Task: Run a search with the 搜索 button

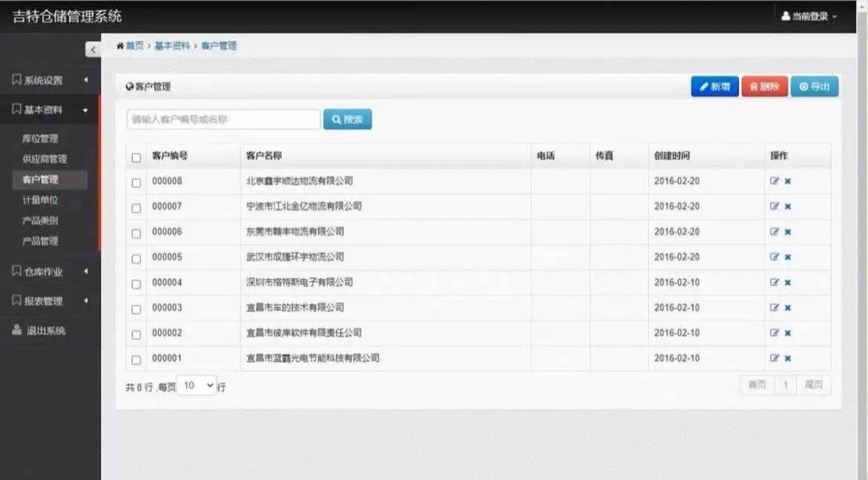Action: (347, 119)
